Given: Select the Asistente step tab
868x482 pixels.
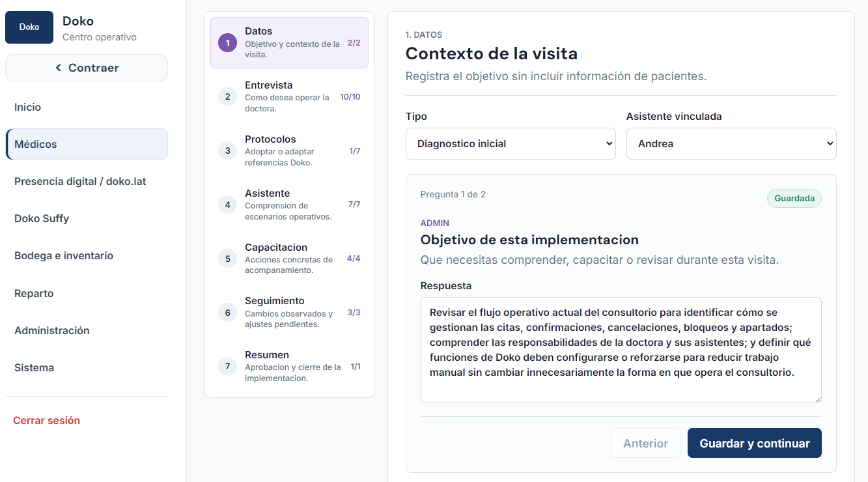Looking at the screenshot, I should point(289,205).
